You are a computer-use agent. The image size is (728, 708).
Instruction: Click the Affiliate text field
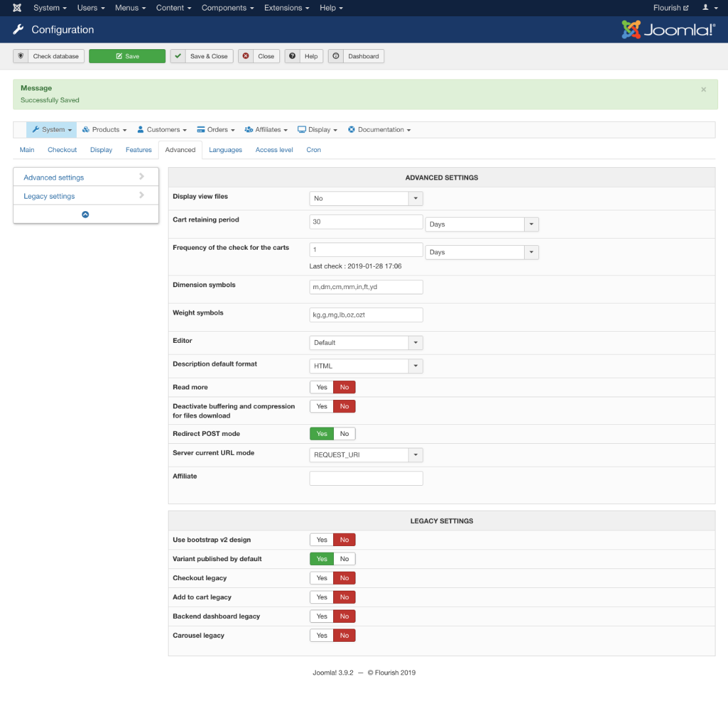pos(366,479)
